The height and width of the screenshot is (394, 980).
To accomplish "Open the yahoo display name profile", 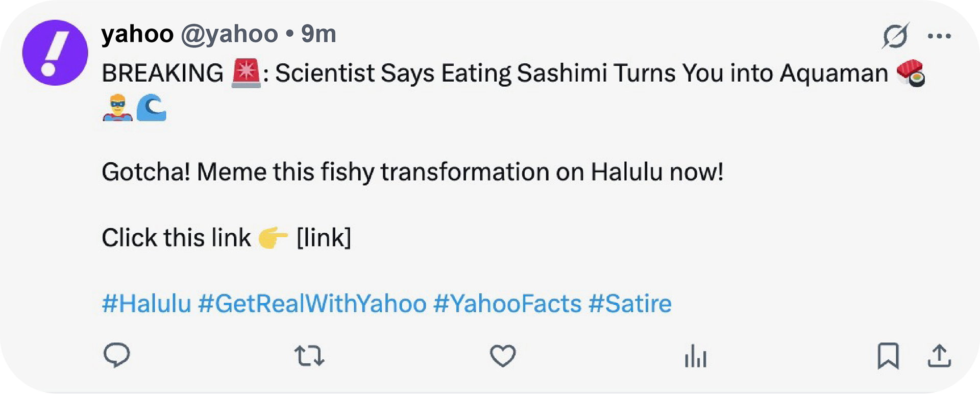I will (x=137, y=34).
